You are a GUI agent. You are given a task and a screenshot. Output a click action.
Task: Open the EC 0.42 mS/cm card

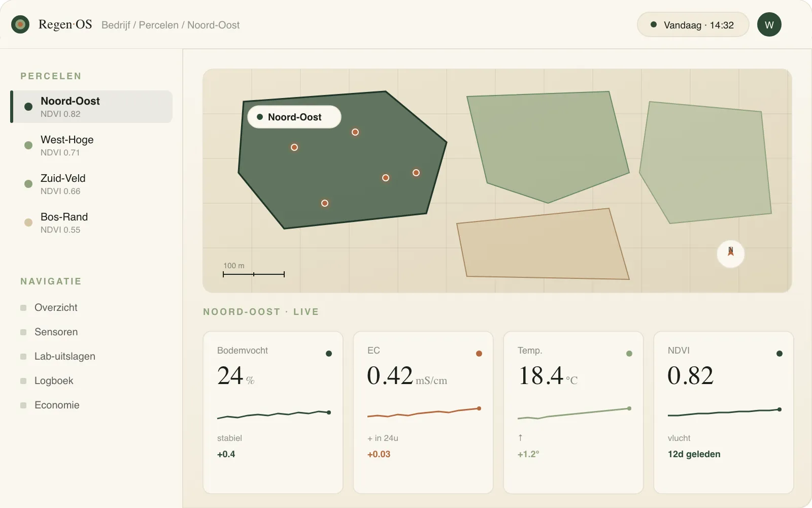pos(423,412)
